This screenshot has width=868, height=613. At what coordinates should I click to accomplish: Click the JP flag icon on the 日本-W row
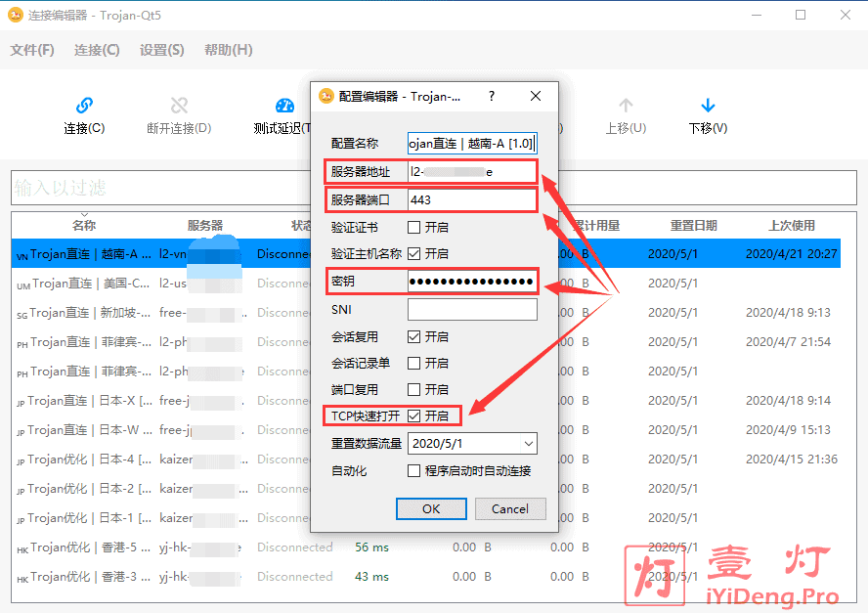(x=21, y=432)
